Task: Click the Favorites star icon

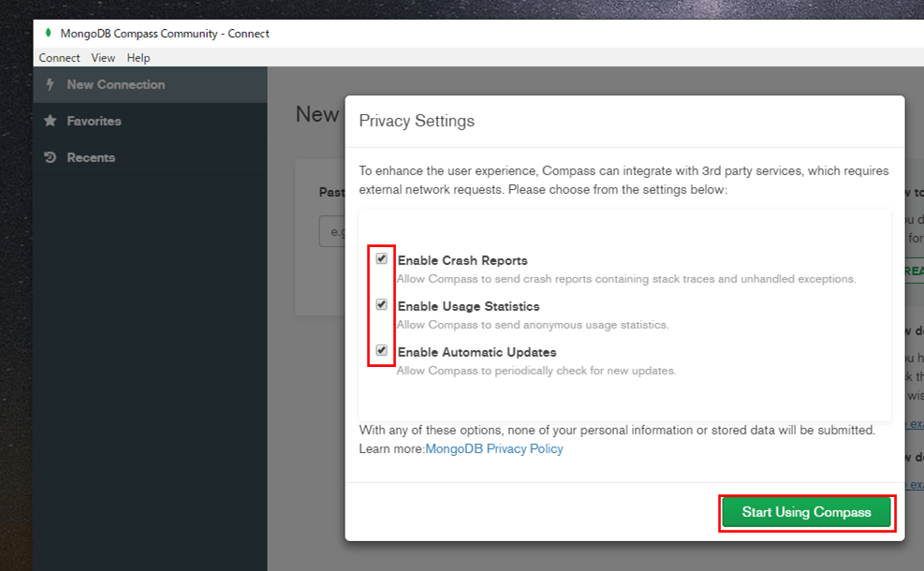Action: click(51, 121)
